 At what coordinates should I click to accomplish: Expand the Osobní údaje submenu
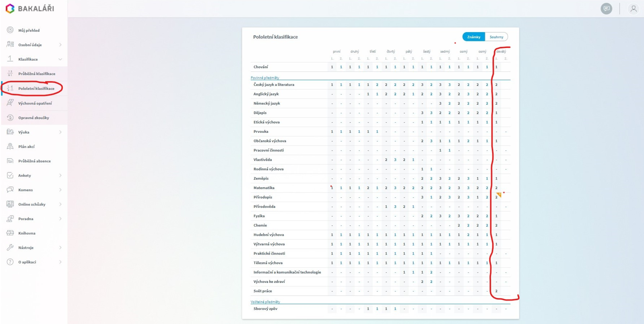coord(60,45)
